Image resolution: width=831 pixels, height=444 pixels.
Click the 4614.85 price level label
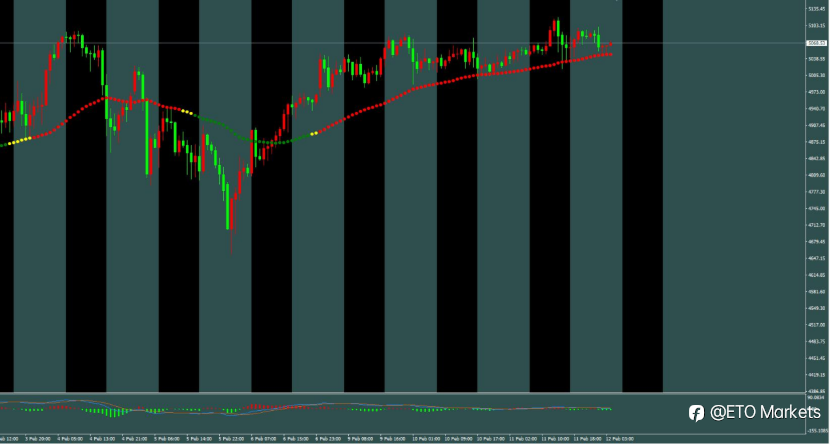tap(817, 275)
